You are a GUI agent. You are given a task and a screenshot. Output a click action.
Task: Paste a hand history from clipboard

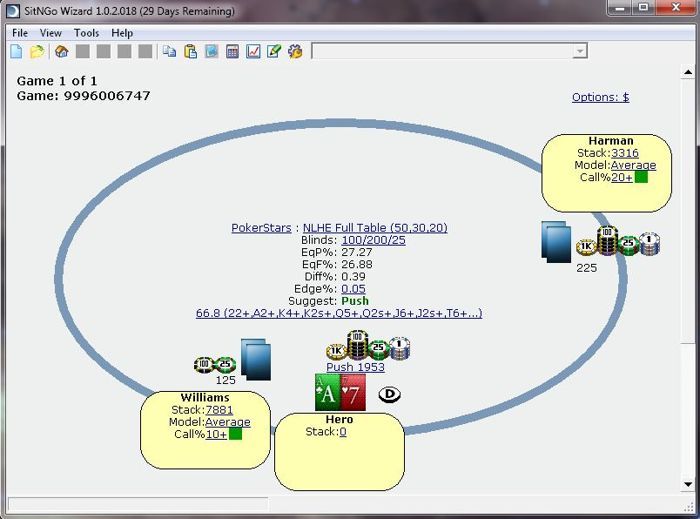pos(191,51)
